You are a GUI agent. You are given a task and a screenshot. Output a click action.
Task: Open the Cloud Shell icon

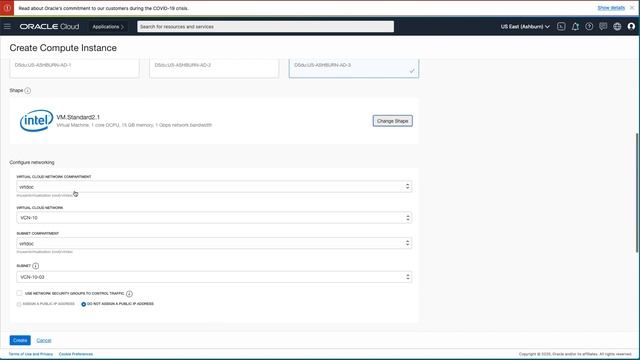tap(561, 27)
